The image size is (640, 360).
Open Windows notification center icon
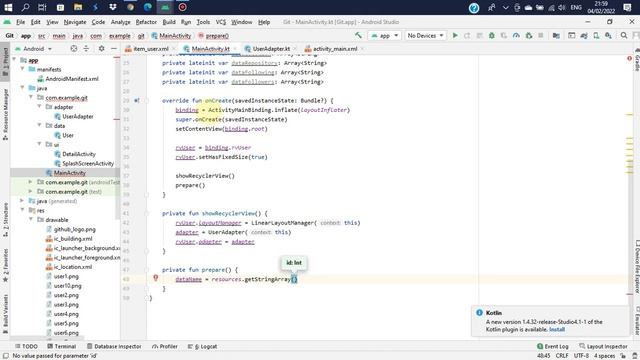(x=627, y=7)
